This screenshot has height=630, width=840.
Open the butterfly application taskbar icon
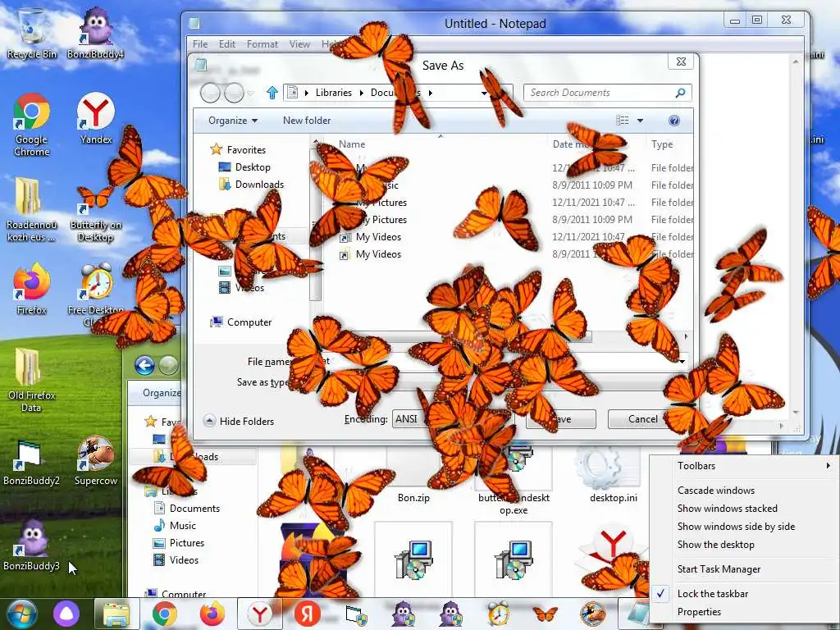546,614
